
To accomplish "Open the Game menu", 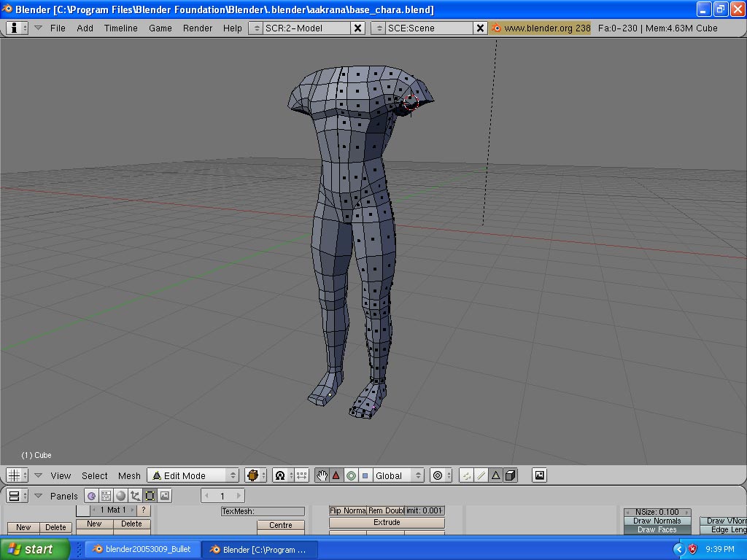I will tap(160, 28).
